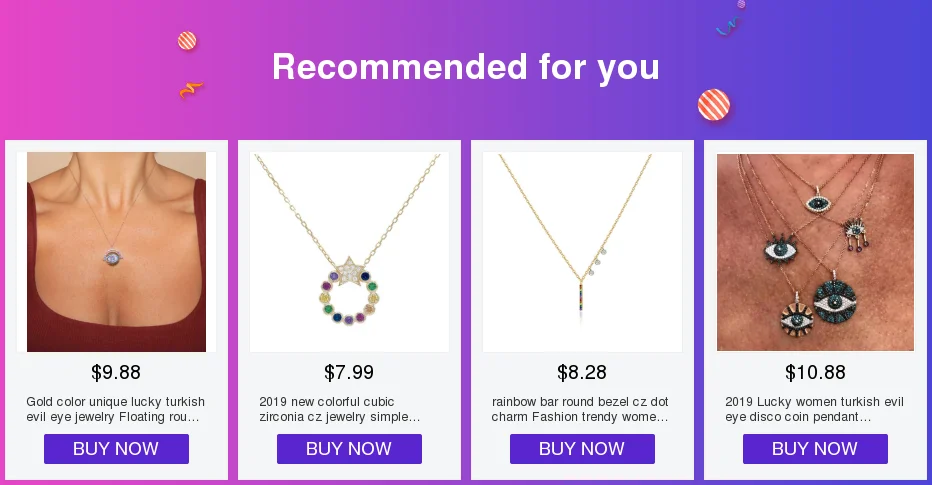Select the $8.28 price text
This screenshot has width=932, height=485.
582,373
